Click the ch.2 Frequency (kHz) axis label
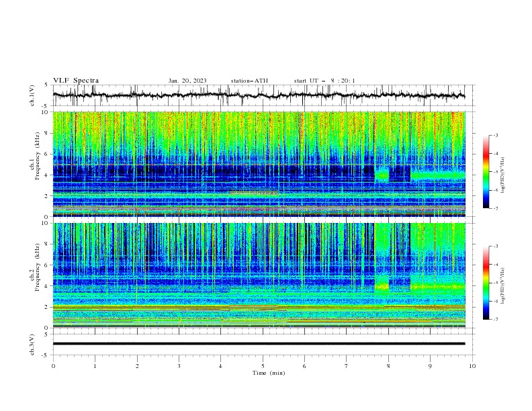The width and height of the screenshot is (532, 411). point(35,267)
